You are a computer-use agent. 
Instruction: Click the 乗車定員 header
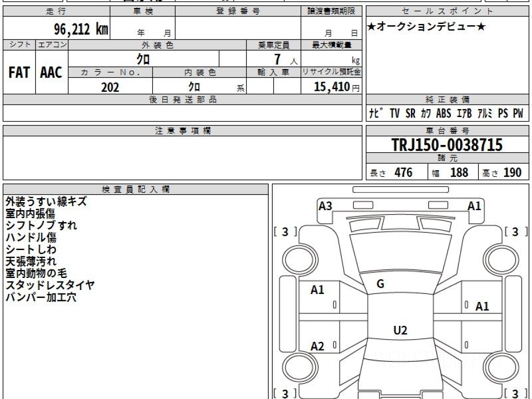pyautogui.click(x=274, y=45)
